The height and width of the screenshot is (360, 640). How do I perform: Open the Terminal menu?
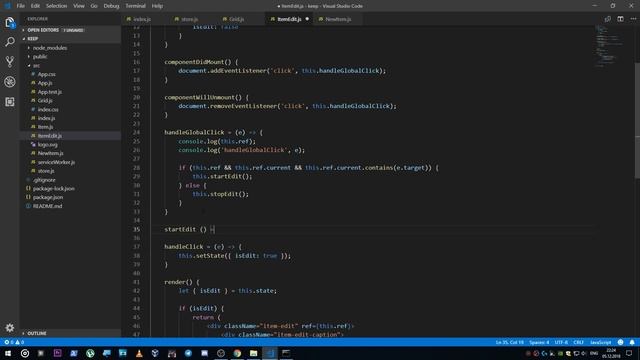136,6
